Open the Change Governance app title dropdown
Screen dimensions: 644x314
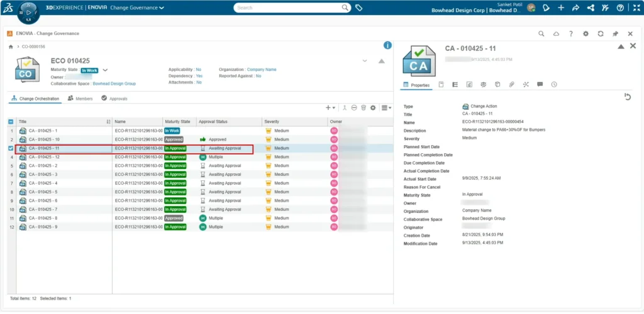(x=137, y=8)
